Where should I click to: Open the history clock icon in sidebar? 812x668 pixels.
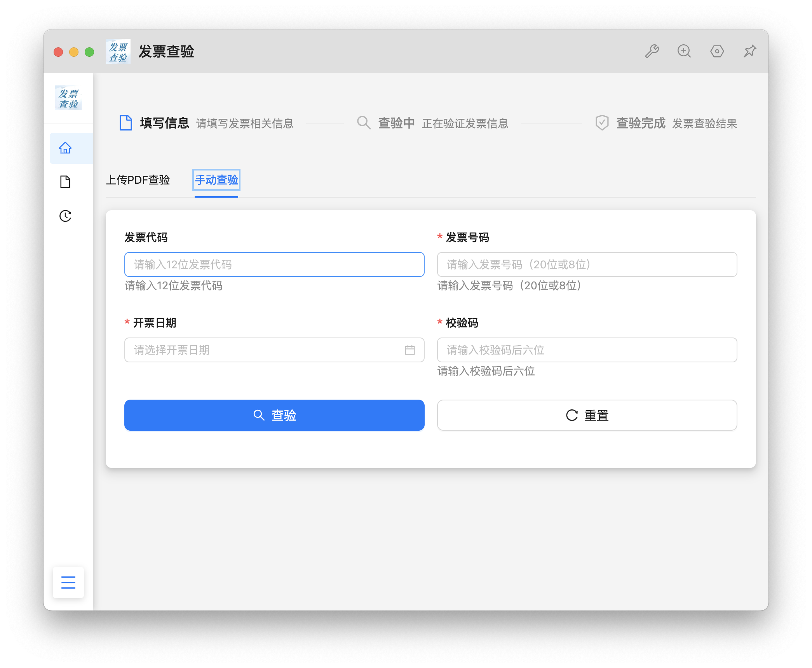pyautogui.click(x=65, y=216)
